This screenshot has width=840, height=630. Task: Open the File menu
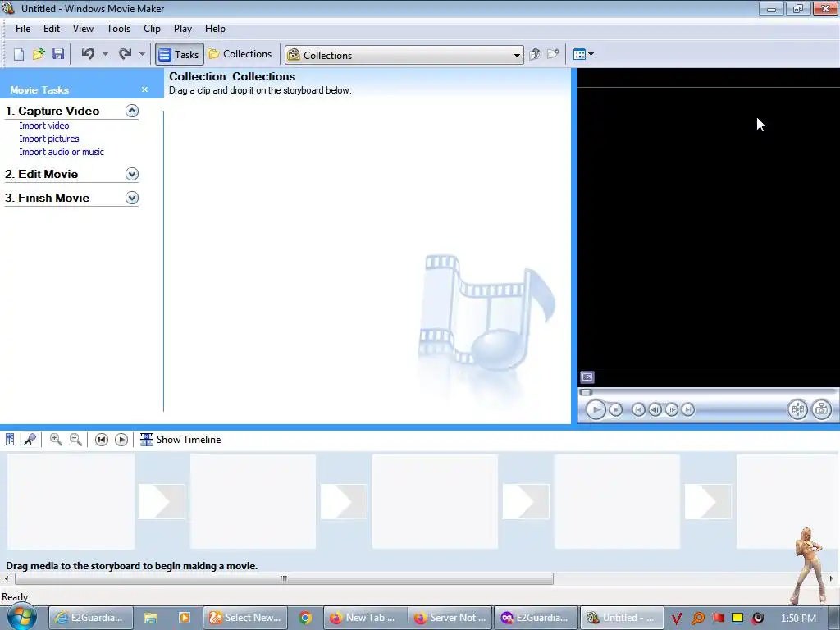coord(23,29)
